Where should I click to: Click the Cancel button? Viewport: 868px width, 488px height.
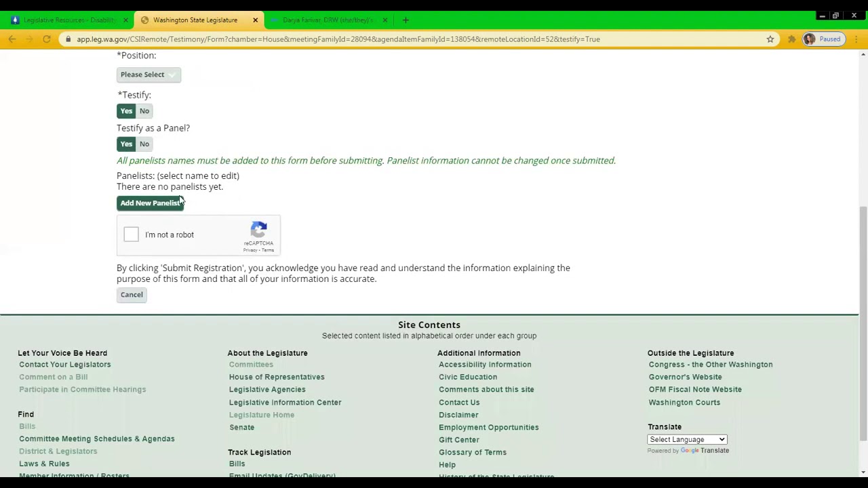coord(132,295)
